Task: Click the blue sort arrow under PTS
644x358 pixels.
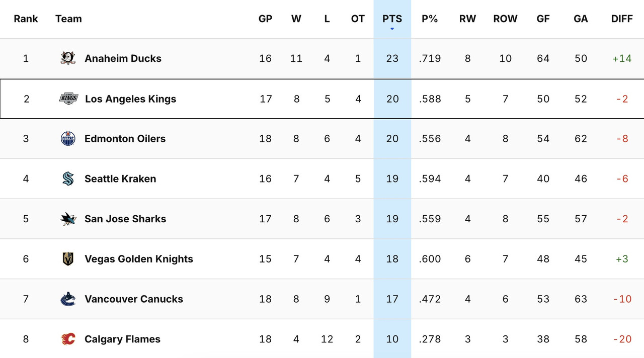Action: point(392,29)
